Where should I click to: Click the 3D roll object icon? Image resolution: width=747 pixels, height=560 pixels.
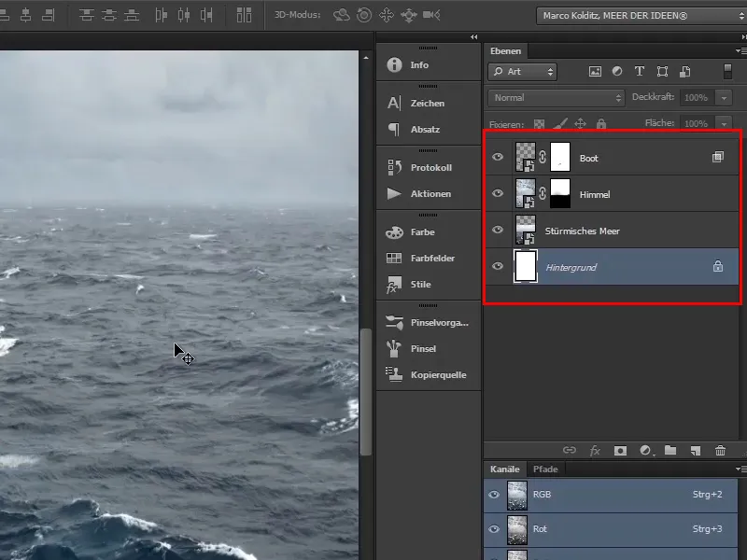(364, 15)
